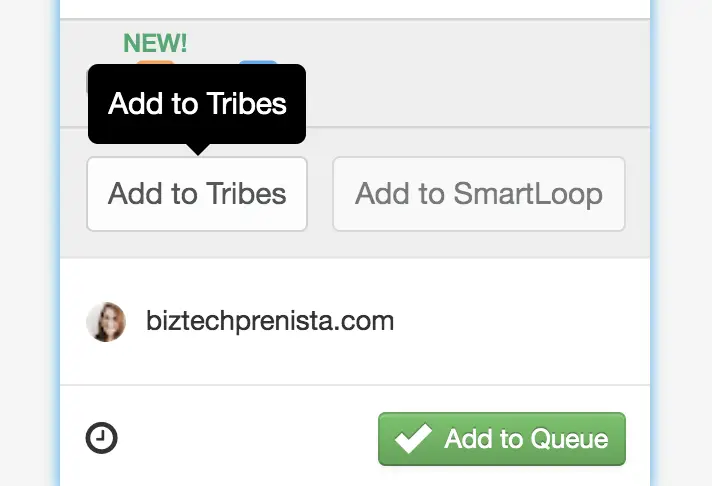Click the account row containing biztechprenista.com
This screenshot has width=712, height=486.
(x=355, y=322)
